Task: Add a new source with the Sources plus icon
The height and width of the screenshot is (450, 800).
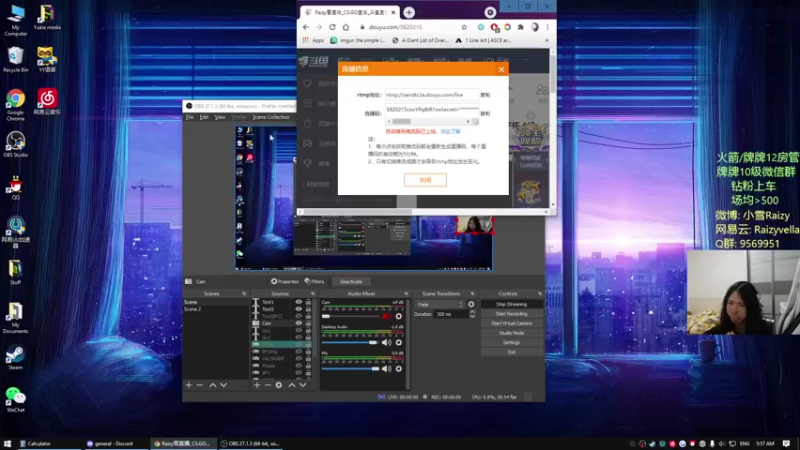Action: click(x=257, y=385)
